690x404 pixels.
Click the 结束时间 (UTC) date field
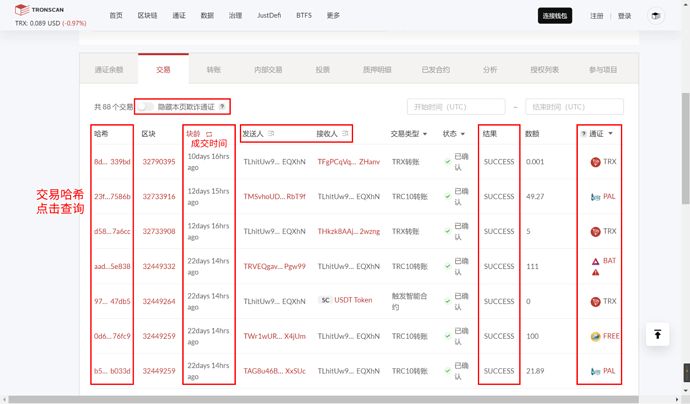tap(574, 107)
